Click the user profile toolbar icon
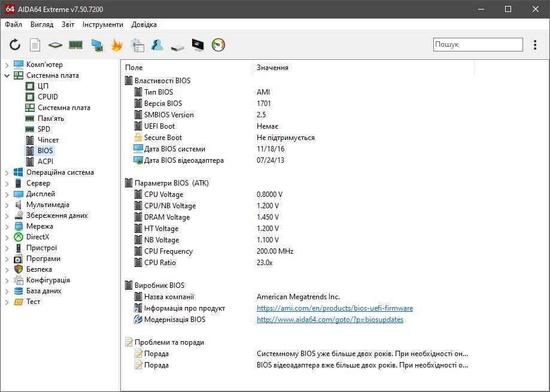Screen dimensions: 550x392 [x=157, y=45]
